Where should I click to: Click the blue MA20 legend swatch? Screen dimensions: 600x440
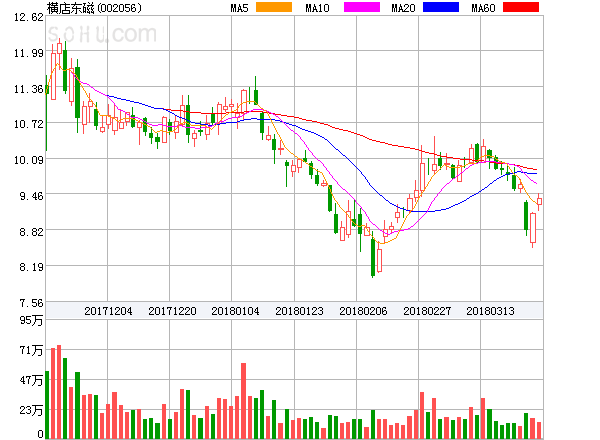coord(441,7)
